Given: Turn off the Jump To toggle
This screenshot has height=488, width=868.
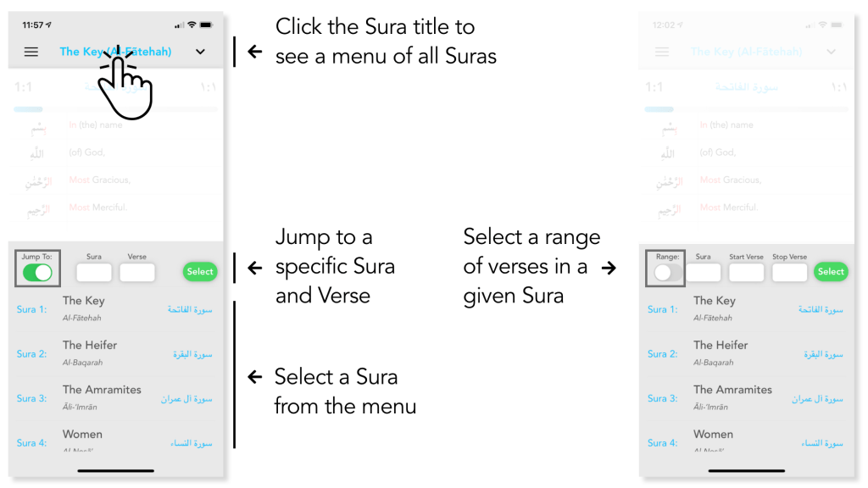Looking at the screenshot, I should [37, 272].
